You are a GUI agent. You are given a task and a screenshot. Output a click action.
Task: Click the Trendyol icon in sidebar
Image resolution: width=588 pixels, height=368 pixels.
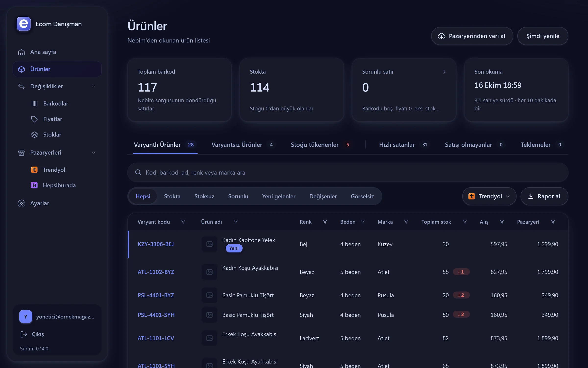coord(34,170)
